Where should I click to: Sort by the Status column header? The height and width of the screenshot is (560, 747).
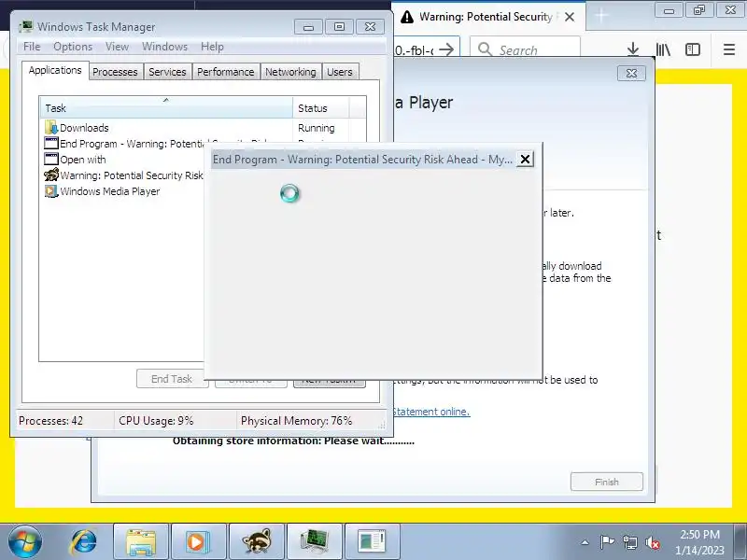[x=320, y=108]
